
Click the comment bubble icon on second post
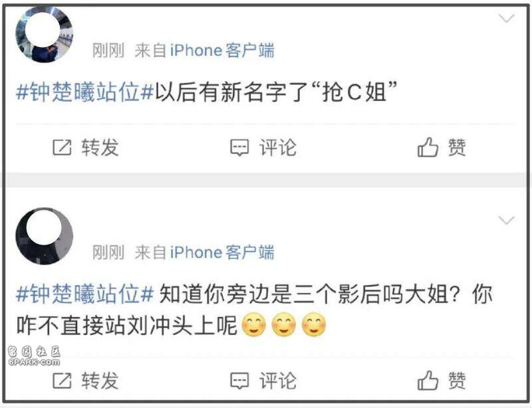239,381
